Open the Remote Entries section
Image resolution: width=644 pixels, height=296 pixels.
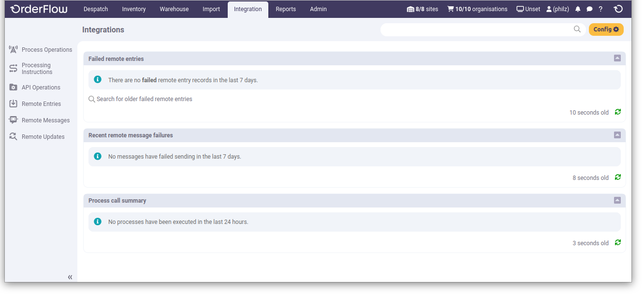pos(42,104)
